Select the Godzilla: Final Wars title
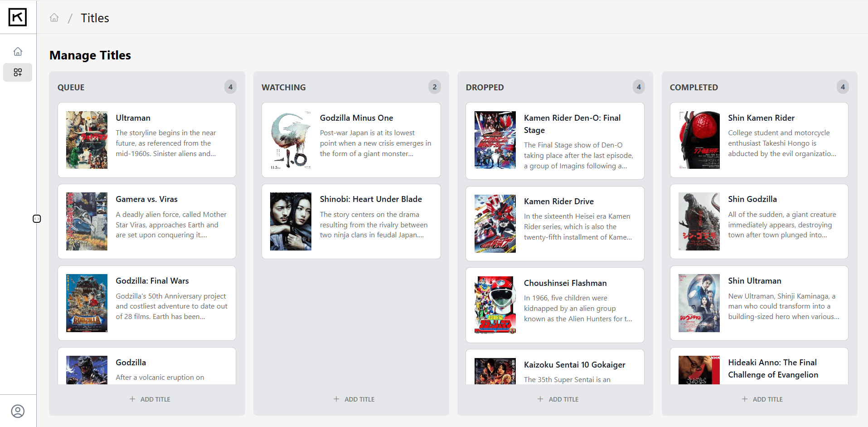Image resolution: width=868 pixels, height=427 pixels. [152, 281]
